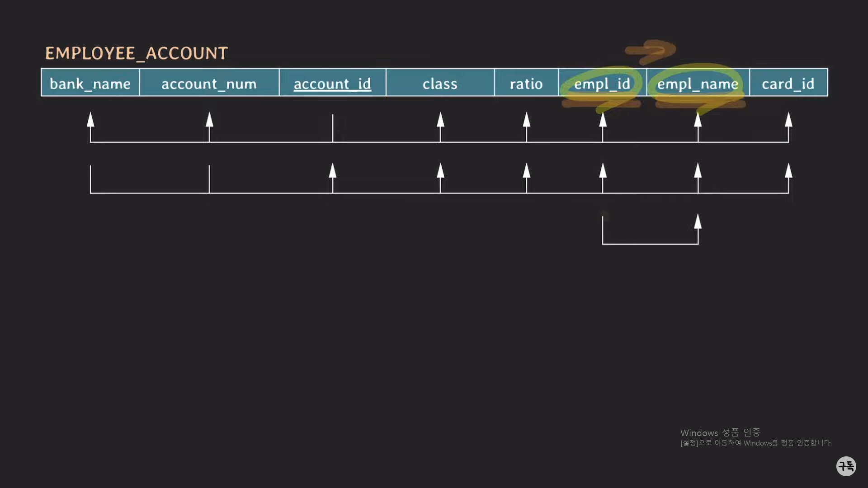Image resolution: width=868 pixels, height=488 pixels.
Task: Click the bank_name column header
Action: (x=90, y=83)
